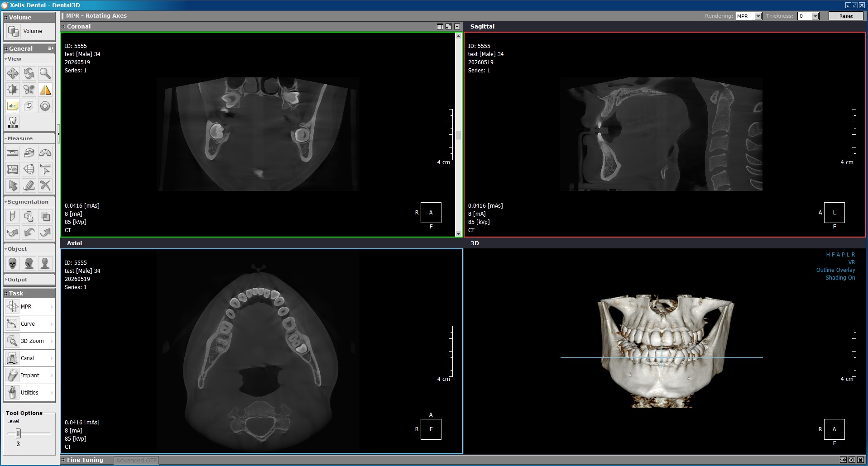Click 'Outline Overlay' in the 3D view
The width and height of the screenshot is (868, 466).
coord(835,270)
